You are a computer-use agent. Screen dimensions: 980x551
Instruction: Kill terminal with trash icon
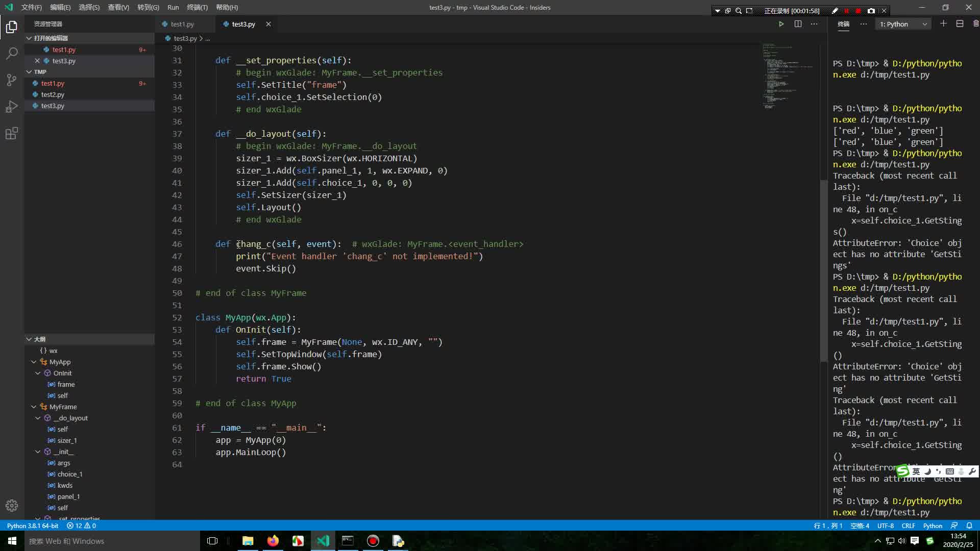(975, 24)
